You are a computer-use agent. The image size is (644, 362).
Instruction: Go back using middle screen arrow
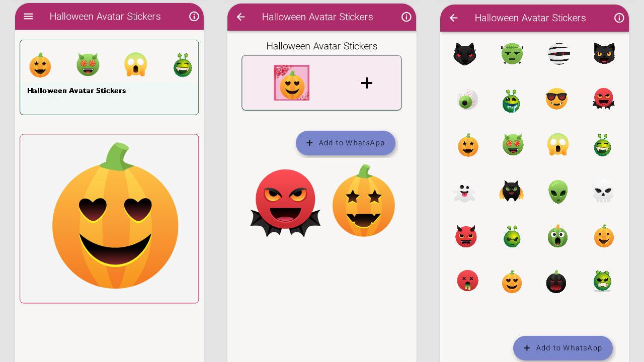241,17
